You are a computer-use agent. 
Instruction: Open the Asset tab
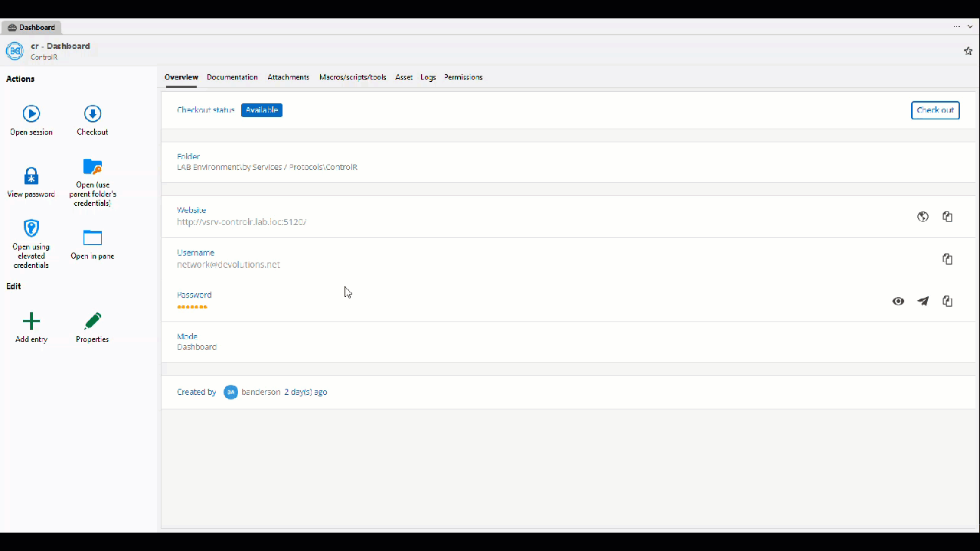[x=403, y=77]
